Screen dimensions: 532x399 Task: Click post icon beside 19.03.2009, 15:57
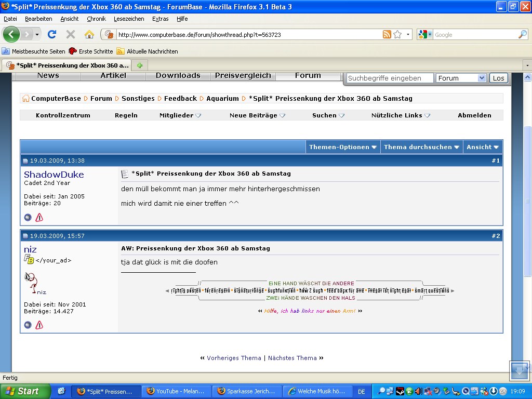pos(25,236)
